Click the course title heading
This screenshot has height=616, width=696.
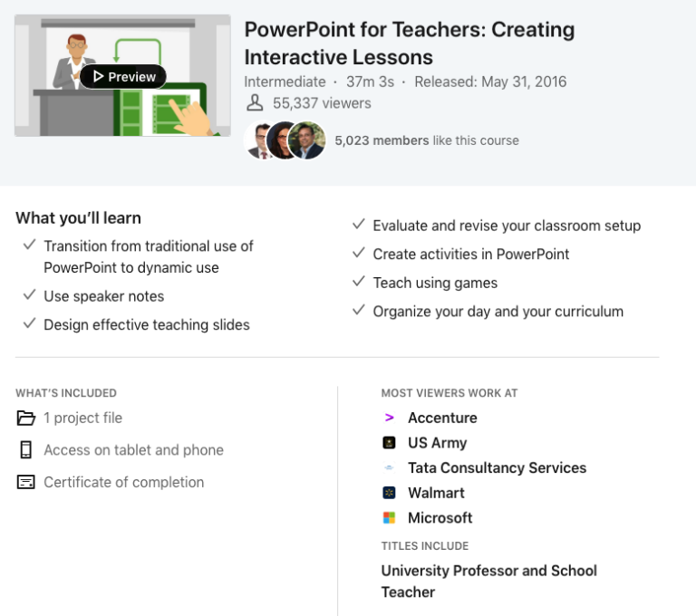[x=409, y=43]
